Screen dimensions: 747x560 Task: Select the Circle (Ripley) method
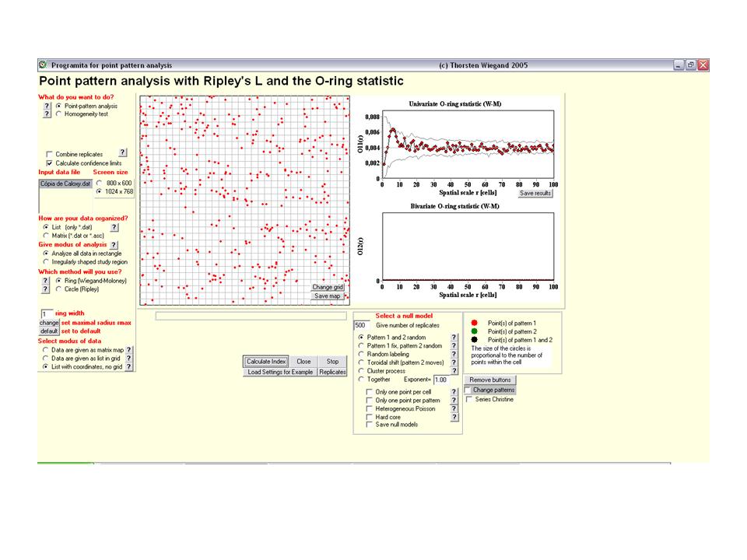click(x=58, y=289)
